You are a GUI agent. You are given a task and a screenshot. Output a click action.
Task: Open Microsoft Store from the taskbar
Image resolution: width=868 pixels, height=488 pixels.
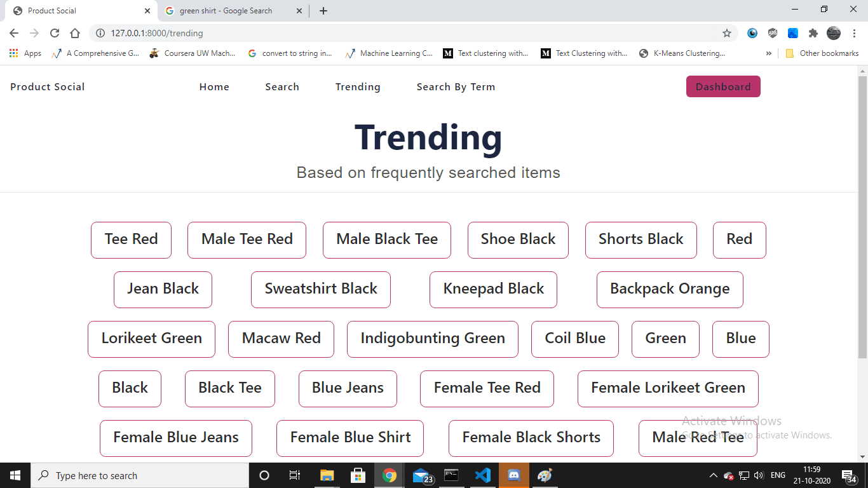coord(358,475)
